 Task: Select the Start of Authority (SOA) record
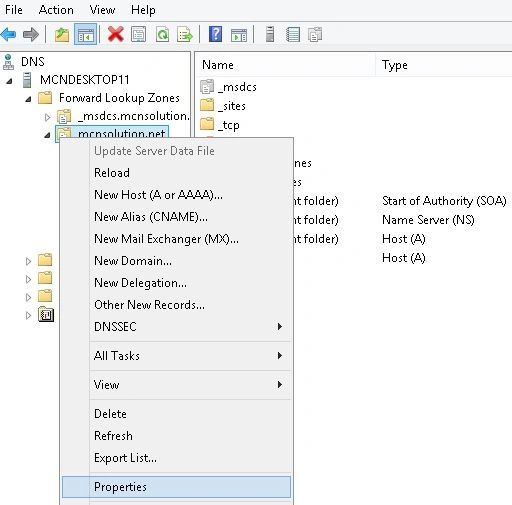tap(444, 201)
